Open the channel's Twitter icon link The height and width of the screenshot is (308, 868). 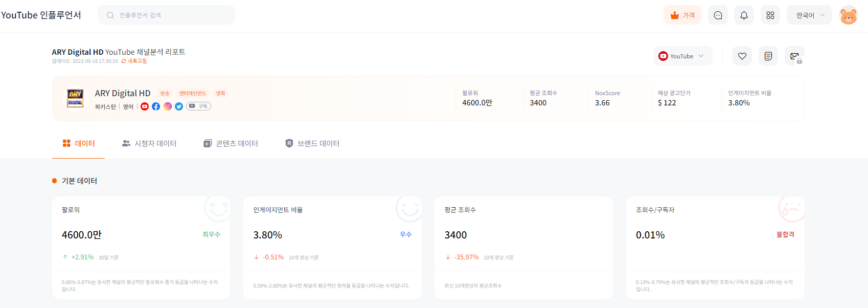pos(179,106)
